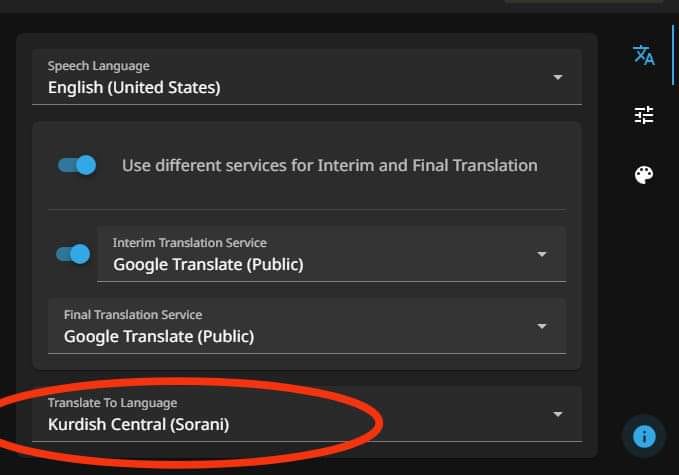Click Google Translate (Public) under Interim service
Image resolution: width=679 pixels, height=475 pixels.
pyautogui.click(x=208, y=265)
